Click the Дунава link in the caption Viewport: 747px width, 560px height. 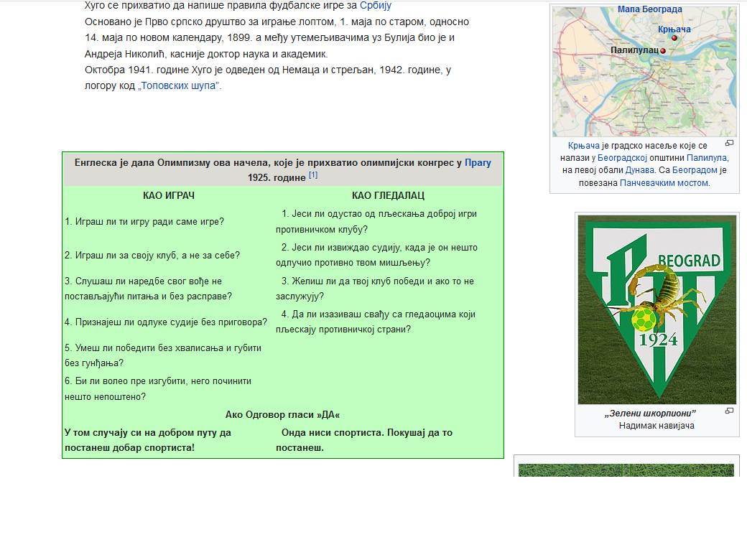tap(638, 170)
